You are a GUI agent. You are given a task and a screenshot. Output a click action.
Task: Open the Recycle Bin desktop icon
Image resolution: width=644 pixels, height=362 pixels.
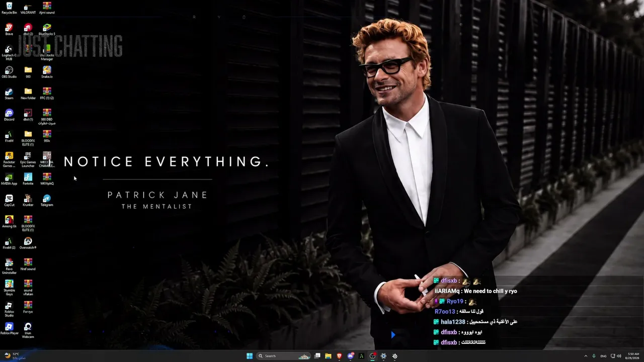[9, 8]
